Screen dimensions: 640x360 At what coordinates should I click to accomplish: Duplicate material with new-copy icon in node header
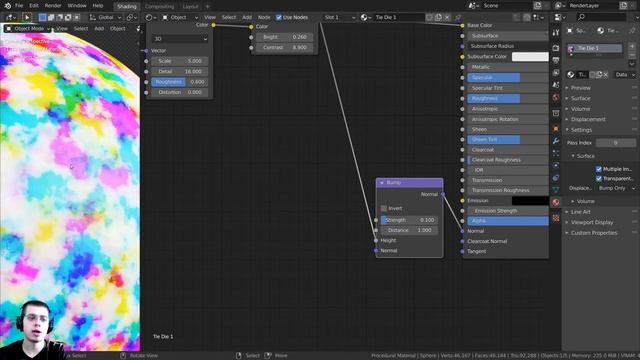point(438,18)
